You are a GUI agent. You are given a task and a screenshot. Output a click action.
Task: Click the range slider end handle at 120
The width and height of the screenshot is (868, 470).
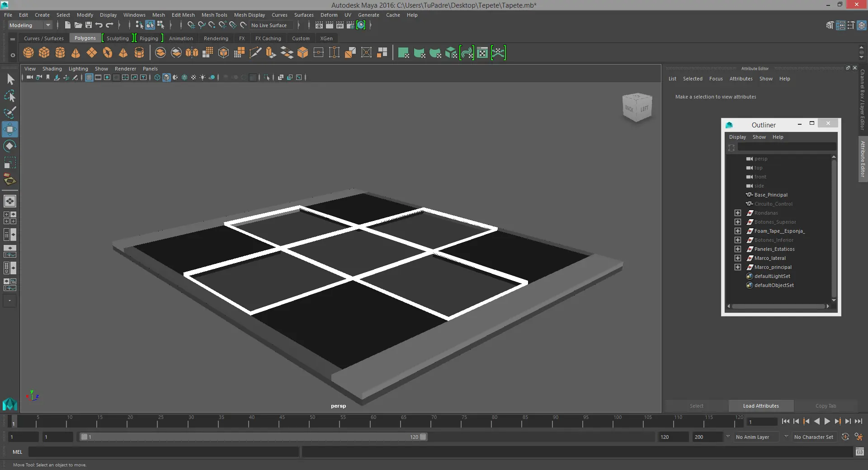(x=423, y=437)
